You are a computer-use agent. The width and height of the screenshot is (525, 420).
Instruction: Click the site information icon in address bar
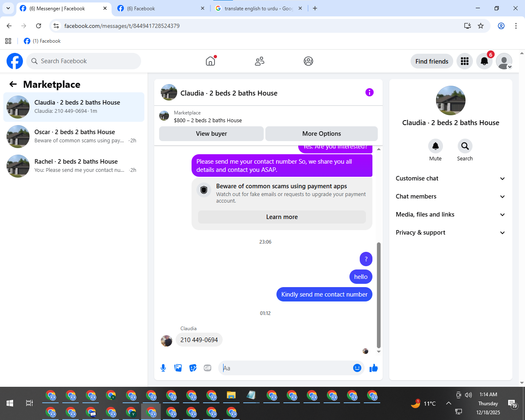point(56,26)
